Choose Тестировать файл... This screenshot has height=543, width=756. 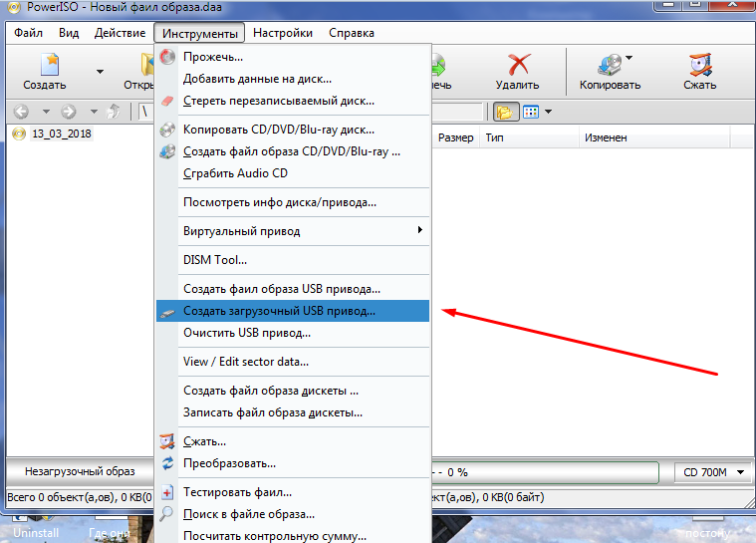pos(293,492)
